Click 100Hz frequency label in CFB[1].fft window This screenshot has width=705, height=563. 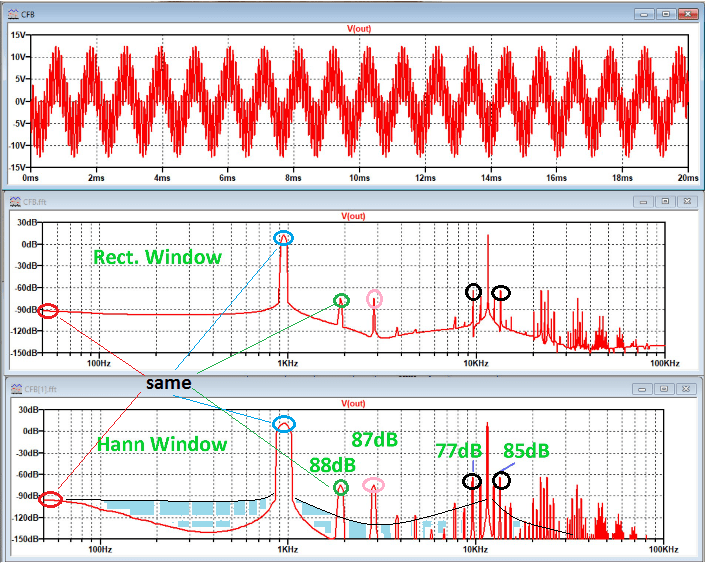coord(100,550)
